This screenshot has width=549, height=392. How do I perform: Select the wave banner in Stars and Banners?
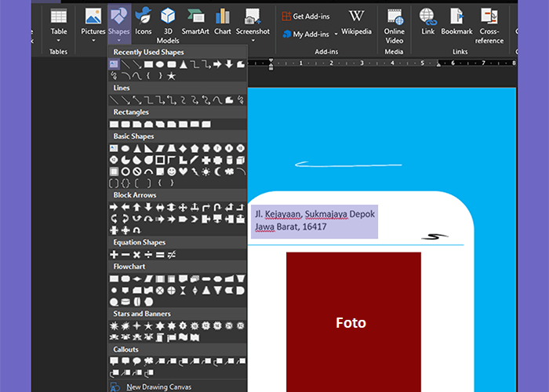tap(183, 337)
